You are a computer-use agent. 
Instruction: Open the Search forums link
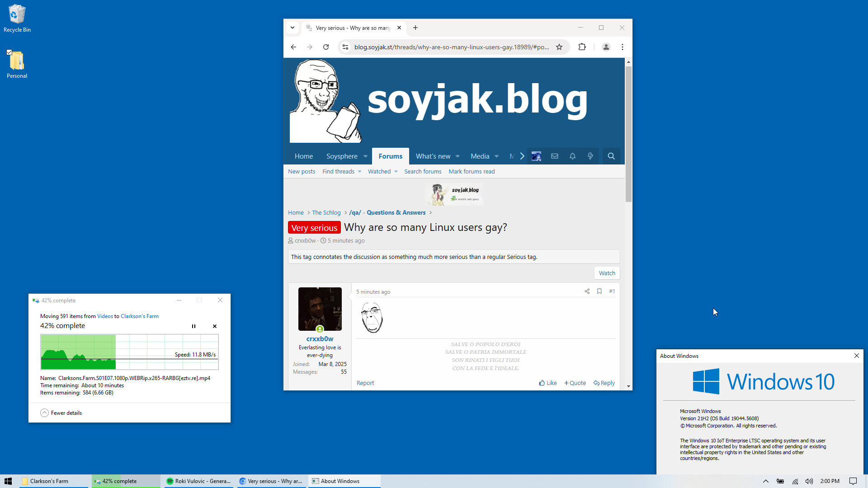pyautogui.click(x=423, y=172)
